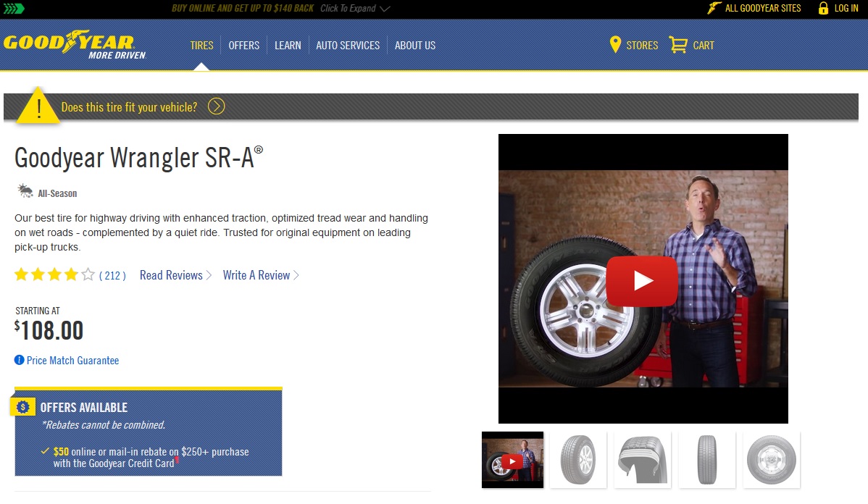Screen dimensions: 868x504
Task: Select the angled tire thumbnail
Action: coord(578,460)
